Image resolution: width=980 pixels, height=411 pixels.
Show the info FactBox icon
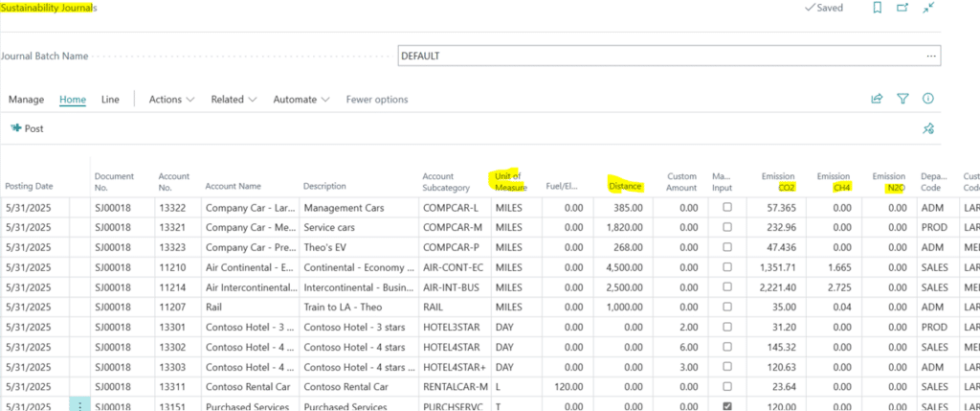(x=927, y=99)
